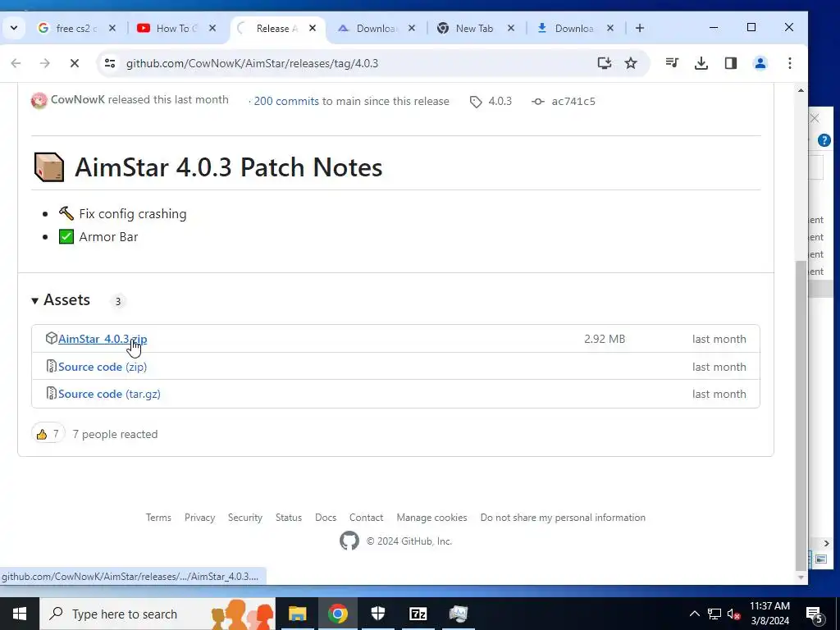This screenshot has width=840, height=630.
Task: Close the New Tab tab
Action: pyautogui.click(x=511, y=29)
